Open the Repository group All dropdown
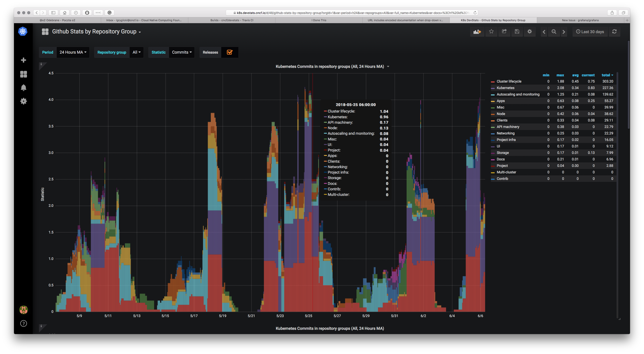This screenshot has height=354, width=644. (137, 52)
